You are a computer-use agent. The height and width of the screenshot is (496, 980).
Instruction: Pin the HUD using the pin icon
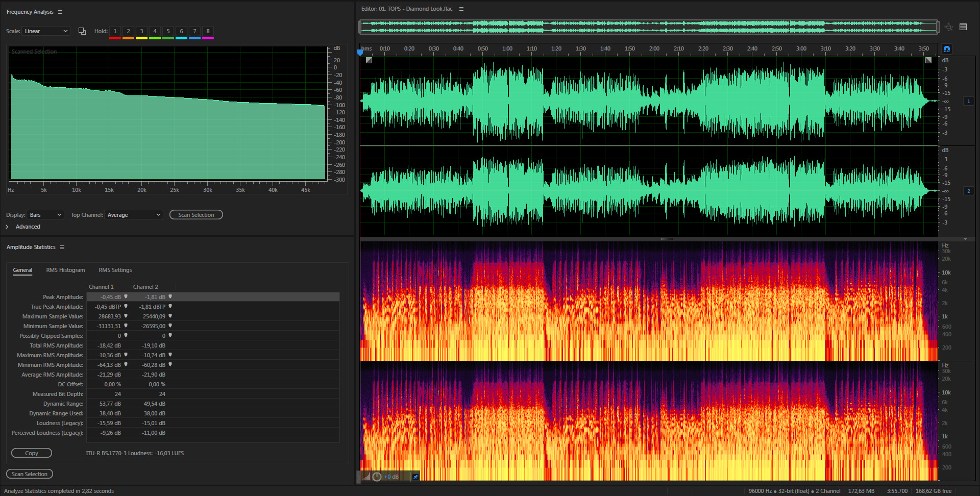pyautogui.click(x=415, y=477)
